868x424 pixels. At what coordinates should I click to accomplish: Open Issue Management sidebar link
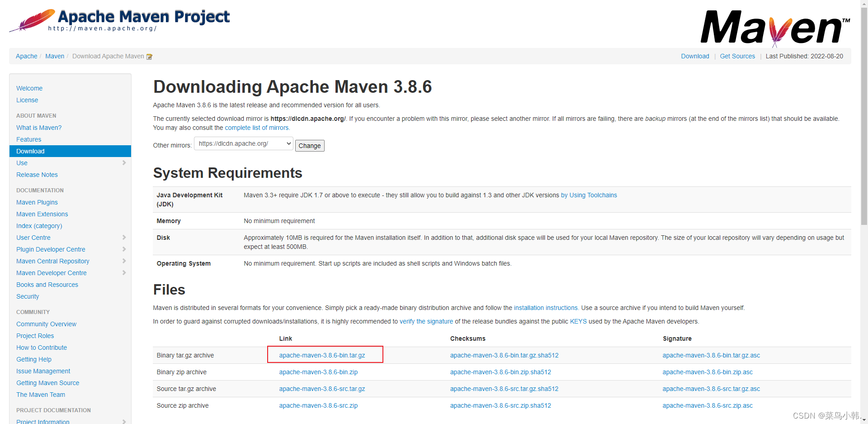coord(43,371)
